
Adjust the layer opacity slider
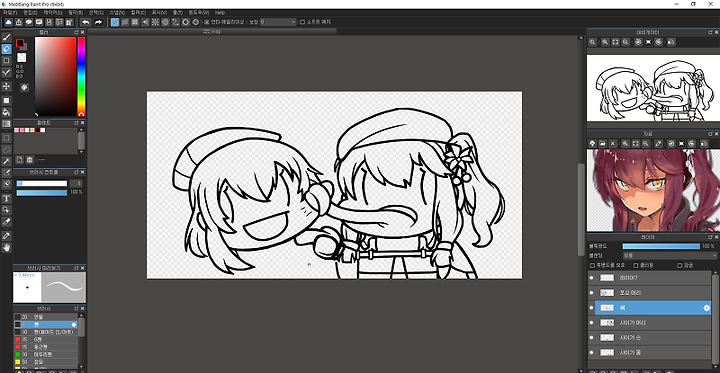pyautogui.click(x=661, y=246)
